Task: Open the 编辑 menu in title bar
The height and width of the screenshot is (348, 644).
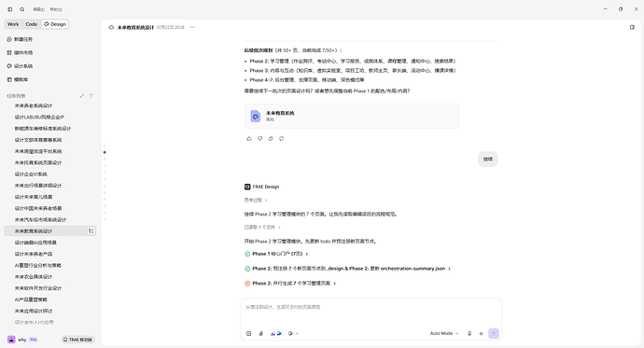Action: [x=39, y=9]
